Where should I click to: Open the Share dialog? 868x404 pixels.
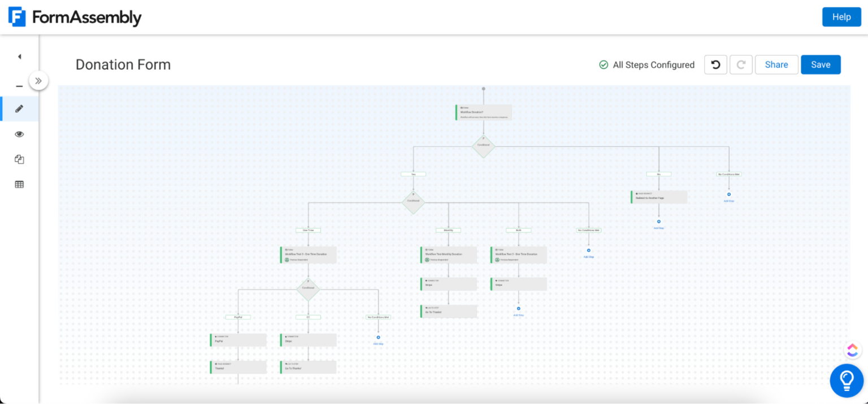pyautogui.click(x=776, y=64)
